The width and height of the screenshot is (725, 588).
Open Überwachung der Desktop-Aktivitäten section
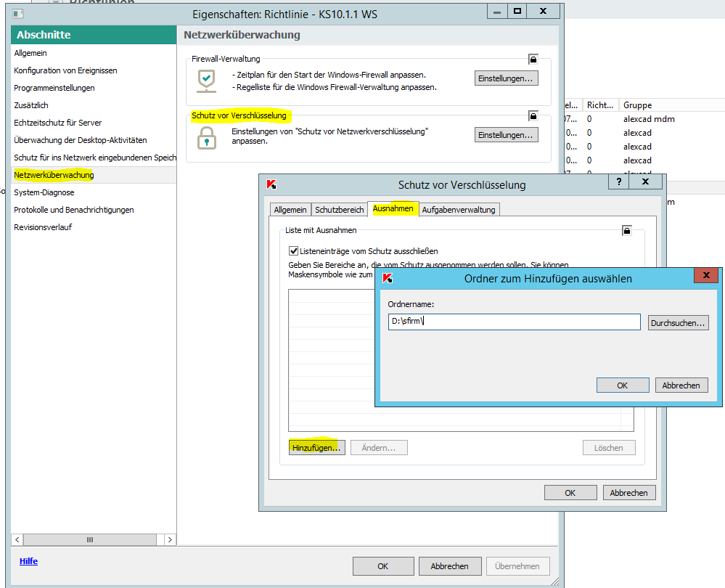click(x=94, y=140)
